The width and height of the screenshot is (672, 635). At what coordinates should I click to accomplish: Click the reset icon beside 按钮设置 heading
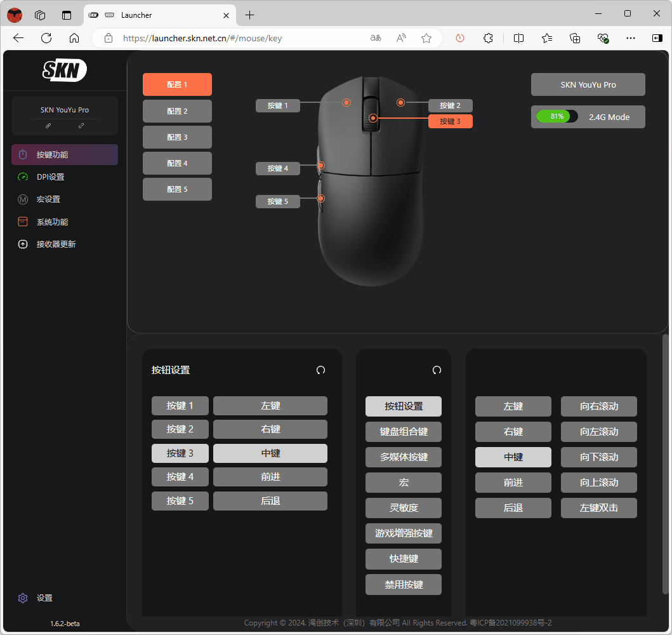(x=320, y=370)
